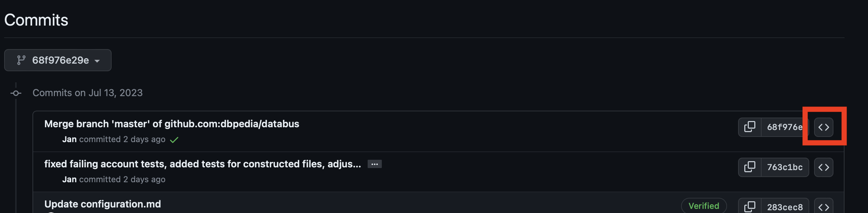Click the green check status icon
Screen dimensions: 868x213
click(174, 140)
